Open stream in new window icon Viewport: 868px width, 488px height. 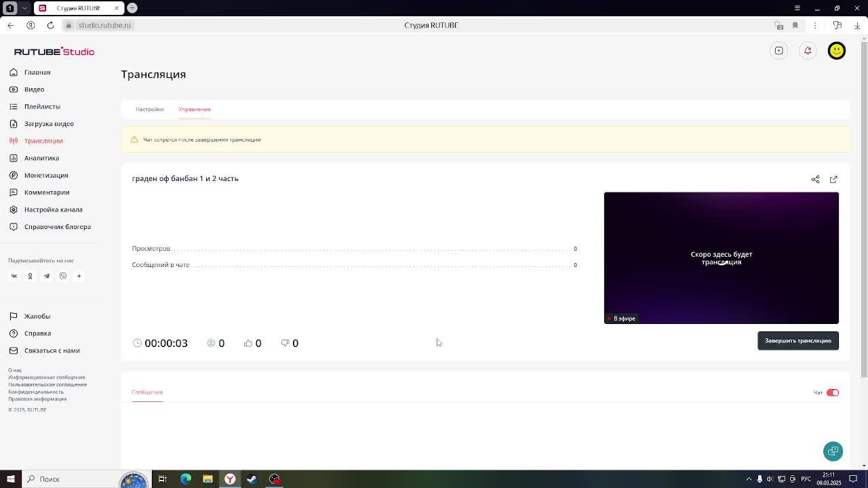tap(833, 180)
